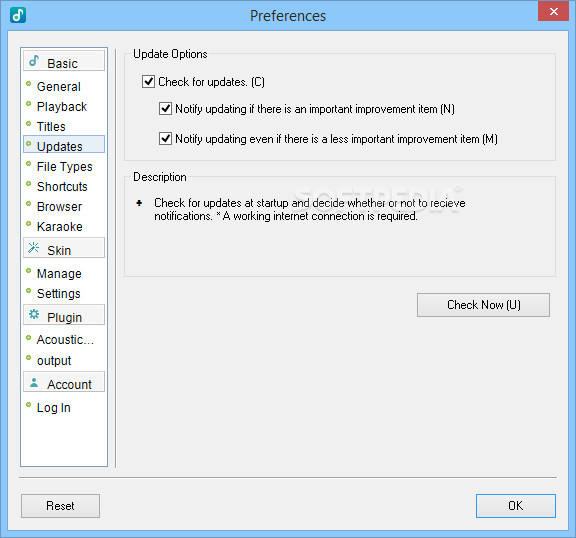Click the Description text about startup updates

point(309,209)
